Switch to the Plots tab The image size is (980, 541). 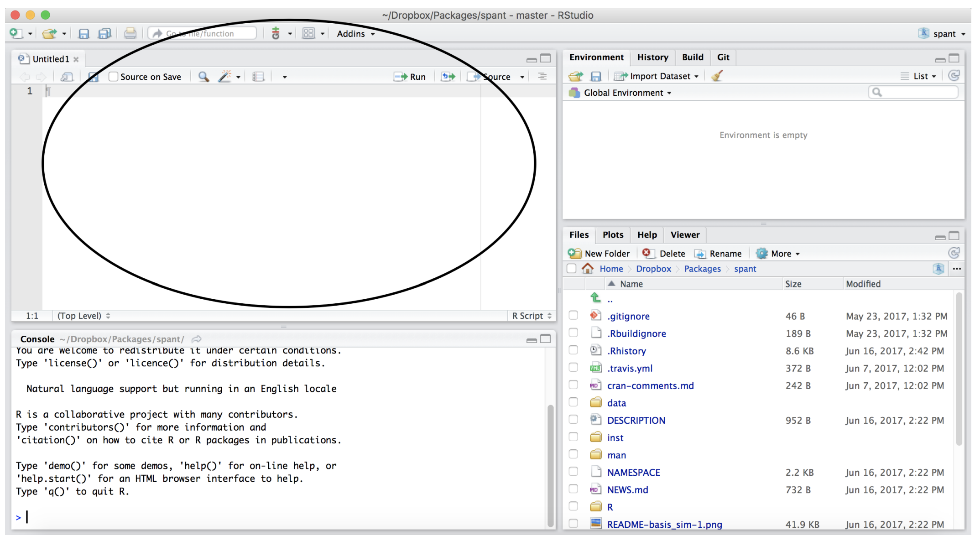tap(613, 235)
